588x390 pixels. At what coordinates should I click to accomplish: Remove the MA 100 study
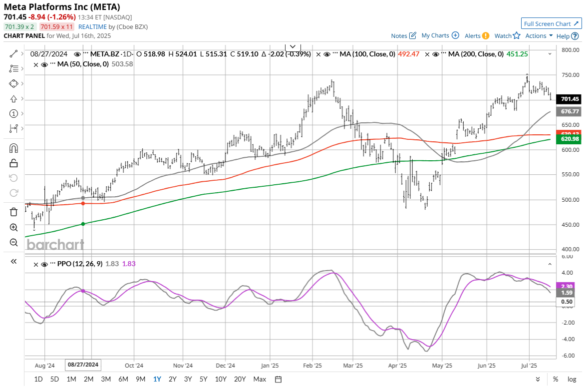[318, 54]
